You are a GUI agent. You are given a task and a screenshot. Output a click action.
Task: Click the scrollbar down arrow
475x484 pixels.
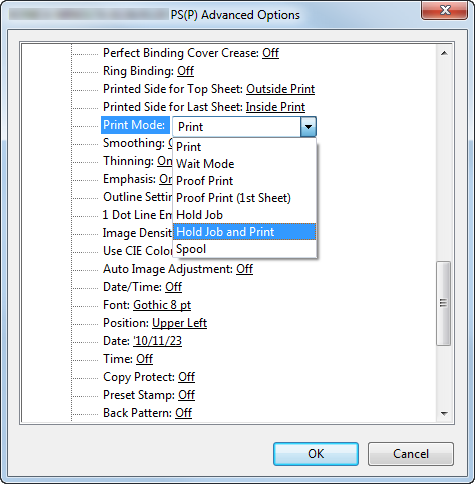click(444, 414)
